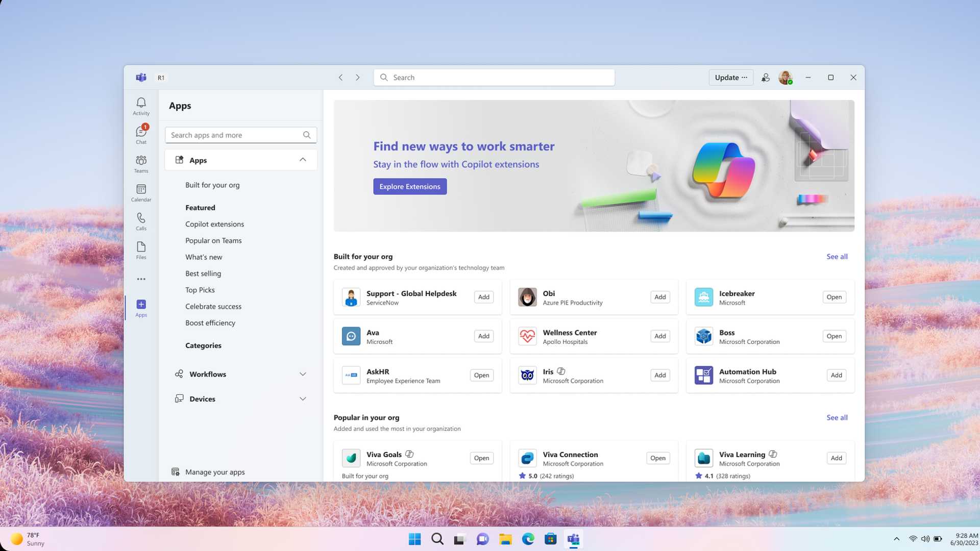Click Explore Extensions button
The width and height of the screenshot is (980, 551).
[x=409, y=186]
